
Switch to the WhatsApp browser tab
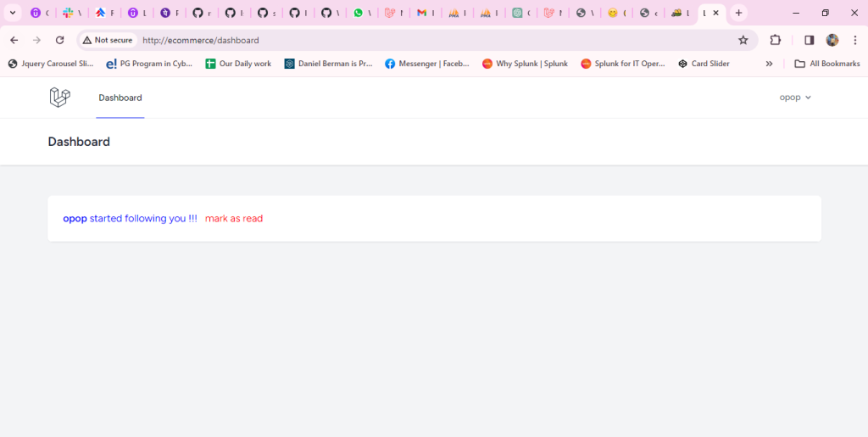coord(359,13)
